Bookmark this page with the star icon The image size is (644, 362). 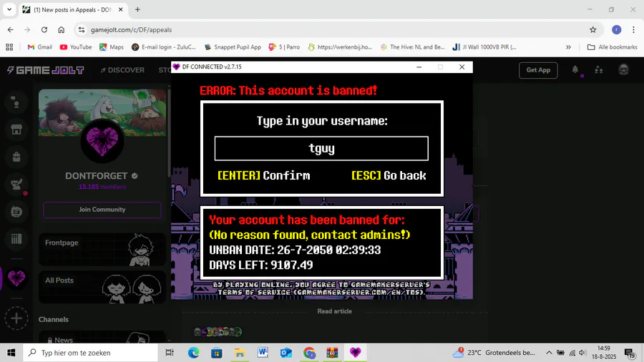pos(592,29)
